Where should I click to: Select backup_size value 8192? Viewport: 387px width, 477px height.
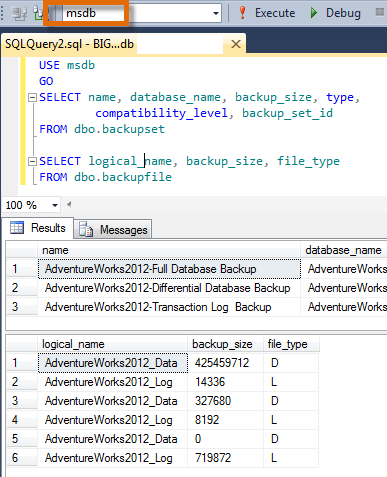click(226, 420)
